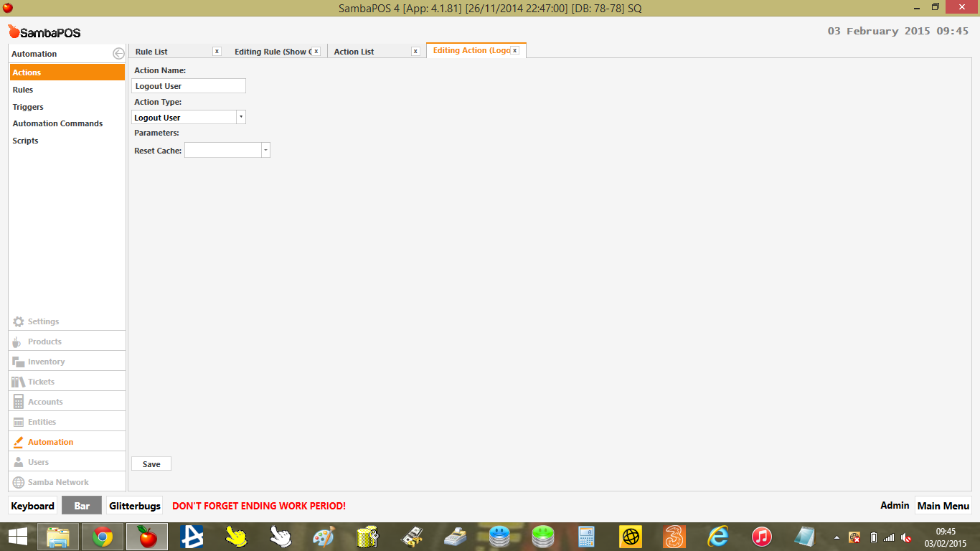Viewport: 980px width, 551px height.
Task: Click the Action Name text field
Action: (189, 86)
